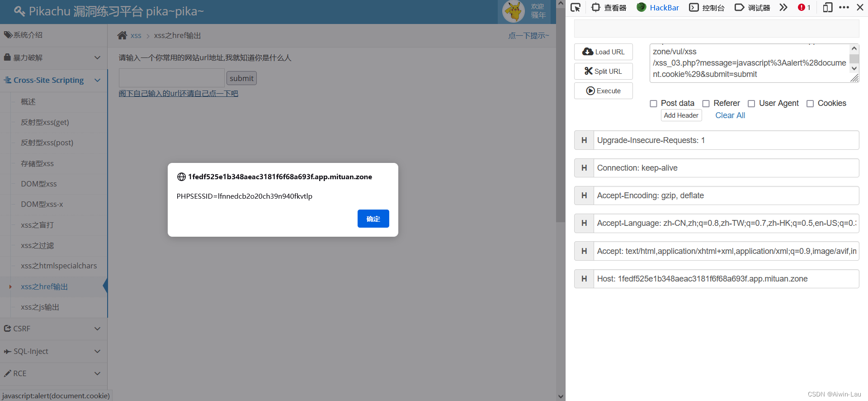Click the Cross-Site Scripting list icon

pos(8,80)
